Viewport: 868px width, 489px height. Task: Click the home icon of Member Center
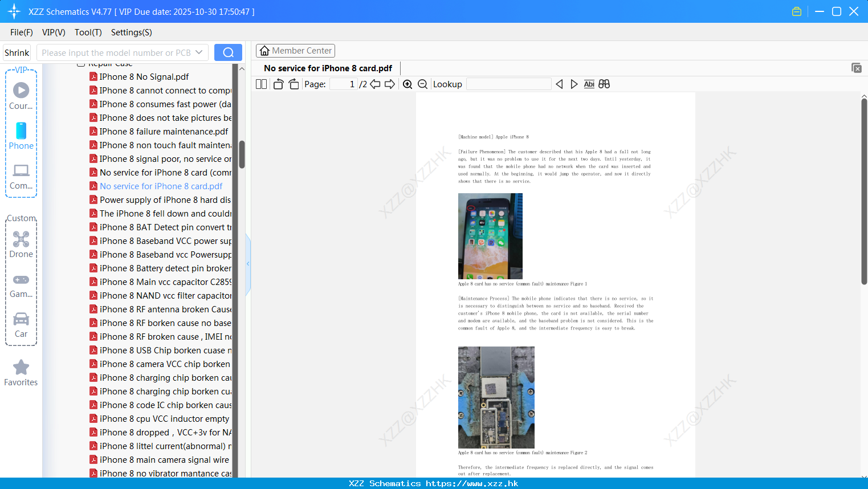pos(264,51)
